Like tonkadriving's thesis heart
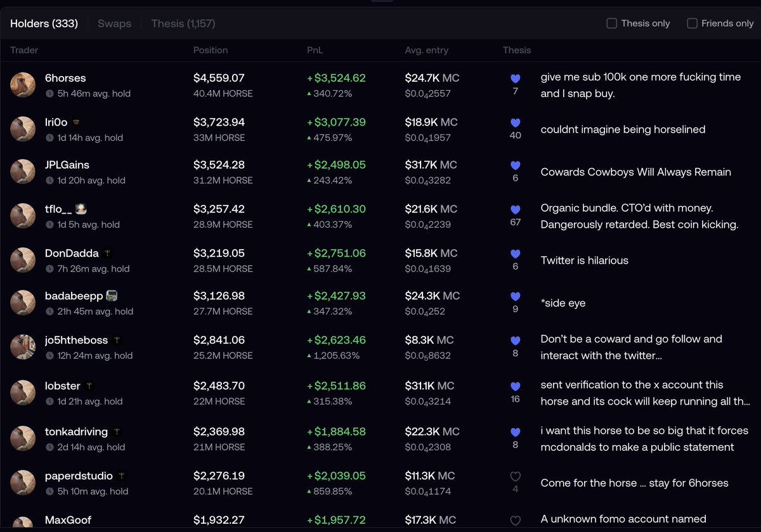 [515, 432]
